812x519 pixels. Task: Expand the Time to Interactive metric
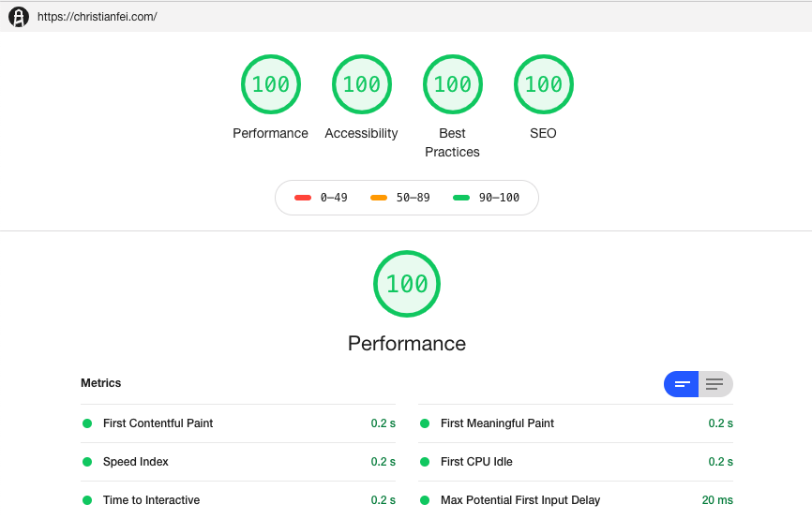[238, 500]
